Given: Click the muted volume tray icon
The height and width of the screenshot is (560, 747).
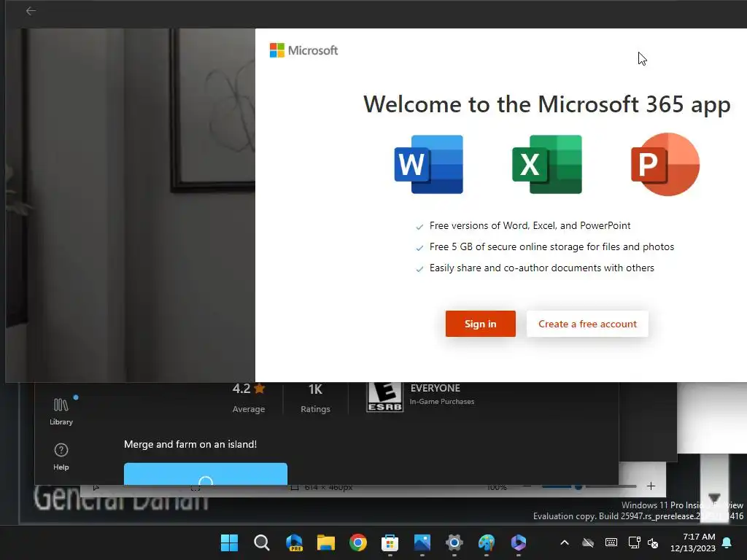Looking at the screenshot, I should click(x=653, y=542).
